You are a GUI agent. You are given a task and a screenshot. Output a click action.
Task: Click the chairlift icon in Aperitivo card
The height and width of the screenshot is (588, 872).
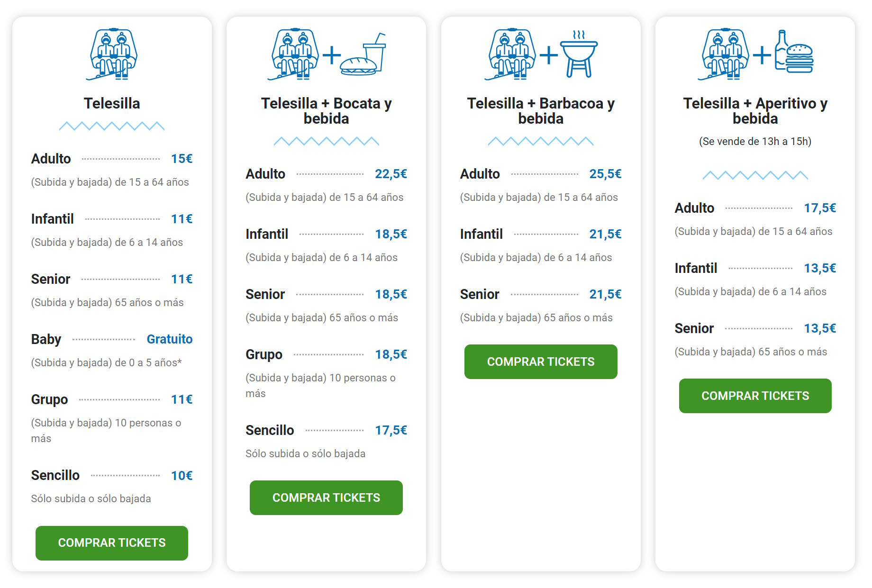(724, 54)
